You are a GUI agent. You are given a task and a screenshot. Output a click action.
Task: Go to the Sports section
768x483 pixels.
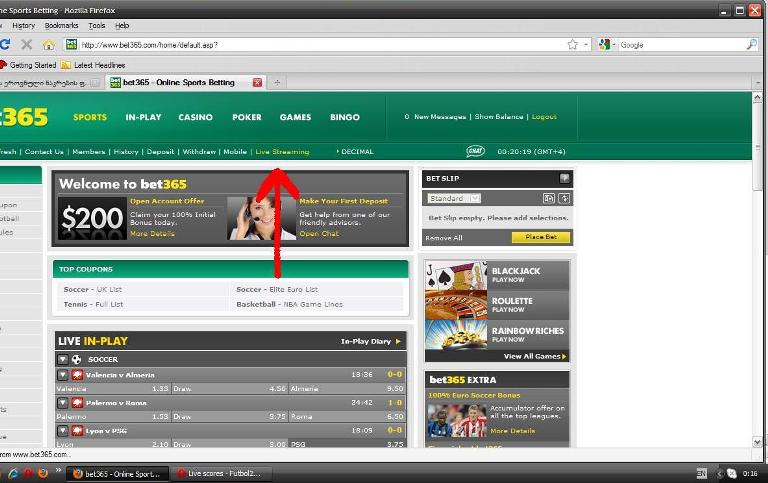(90, 117)
